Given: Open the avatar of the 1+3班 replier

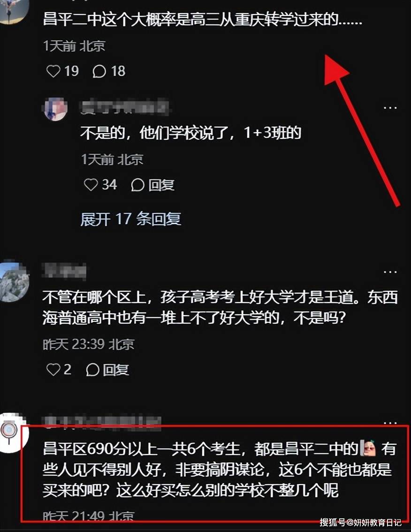Looking at the screenshot, I should (56, 108).
